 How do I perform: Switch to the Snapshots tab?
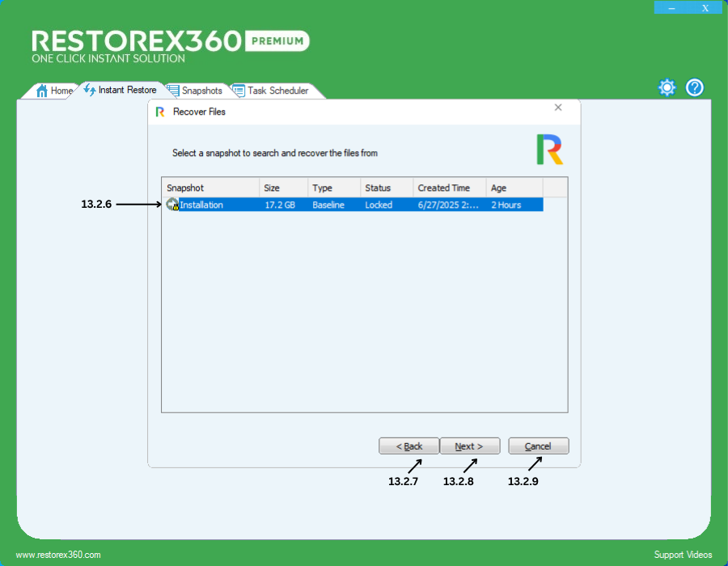point(201,91)
